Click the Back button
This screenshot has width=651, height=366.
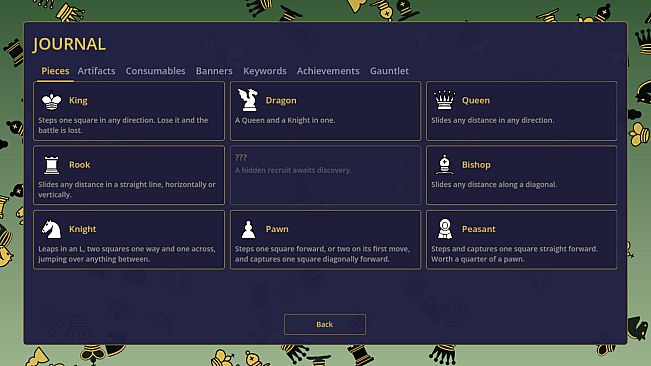pyautogui.click(x=325, y=324)
